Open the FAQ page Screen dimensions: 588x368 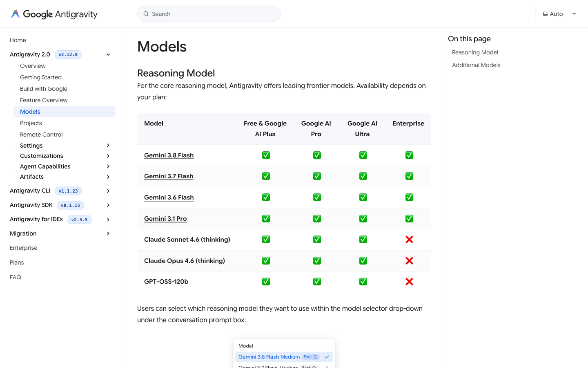(16, 277)
